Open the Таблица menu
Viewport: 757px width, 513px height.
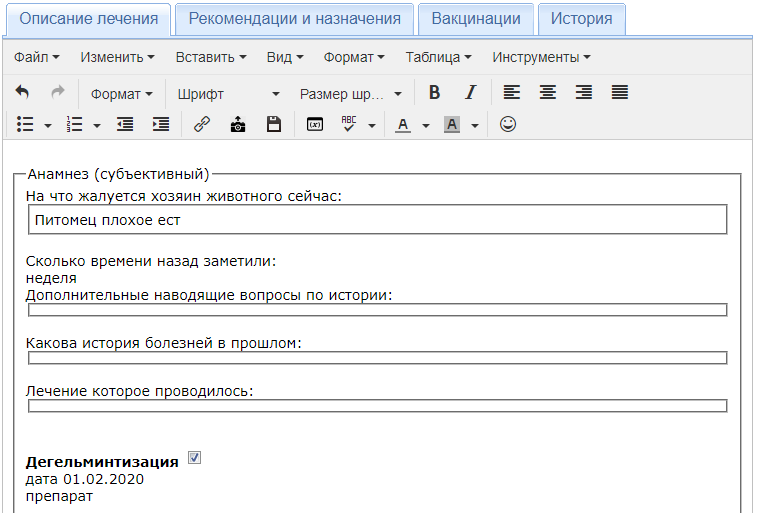[439, 57]
